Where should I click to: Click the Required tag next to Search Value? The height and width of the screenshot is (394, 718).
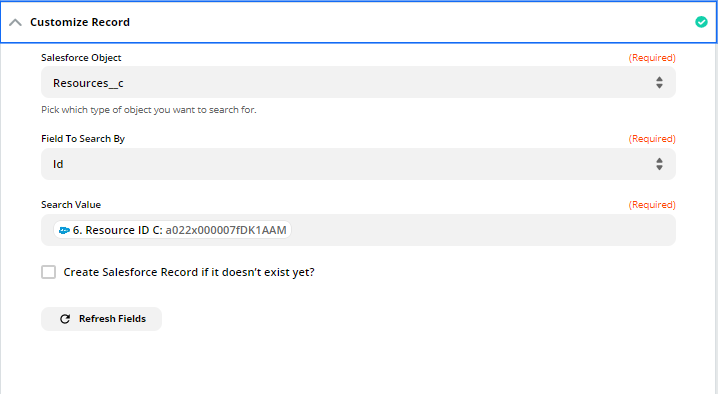pos(652,205)
